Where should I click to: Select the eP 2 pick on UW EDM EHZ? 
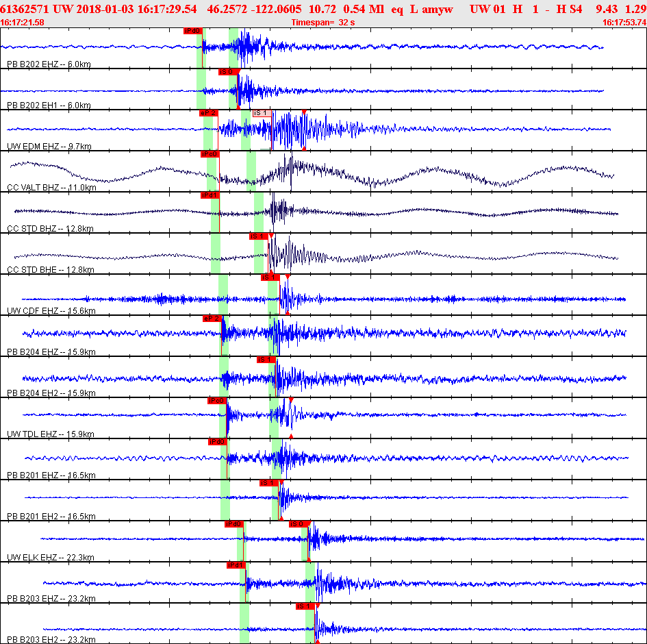click(x=208, y=113)
